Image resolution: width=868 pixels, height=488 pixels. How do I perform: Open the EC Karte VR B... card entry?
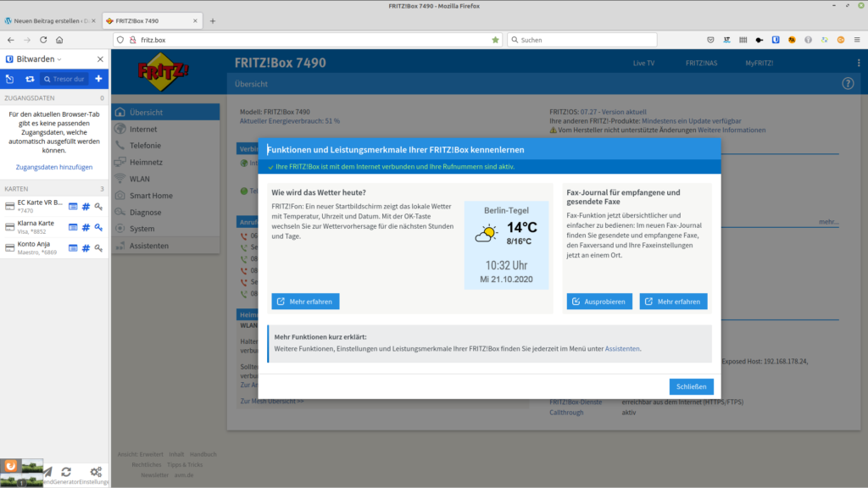pos(34,206)
